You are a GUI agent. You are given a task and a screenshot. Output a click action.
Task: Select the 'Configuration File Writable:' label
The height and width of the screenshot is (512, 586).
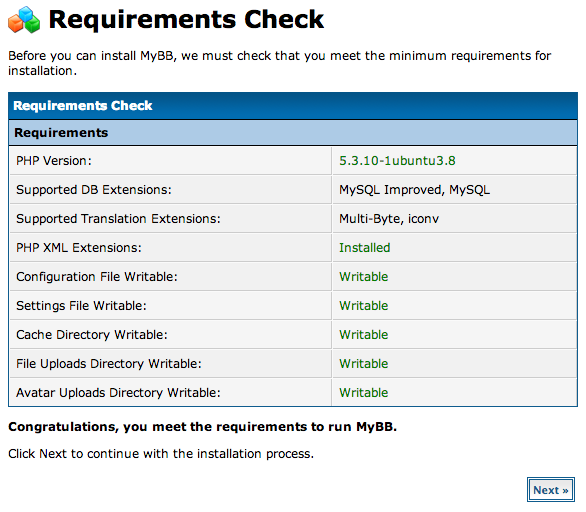point(97,277)
